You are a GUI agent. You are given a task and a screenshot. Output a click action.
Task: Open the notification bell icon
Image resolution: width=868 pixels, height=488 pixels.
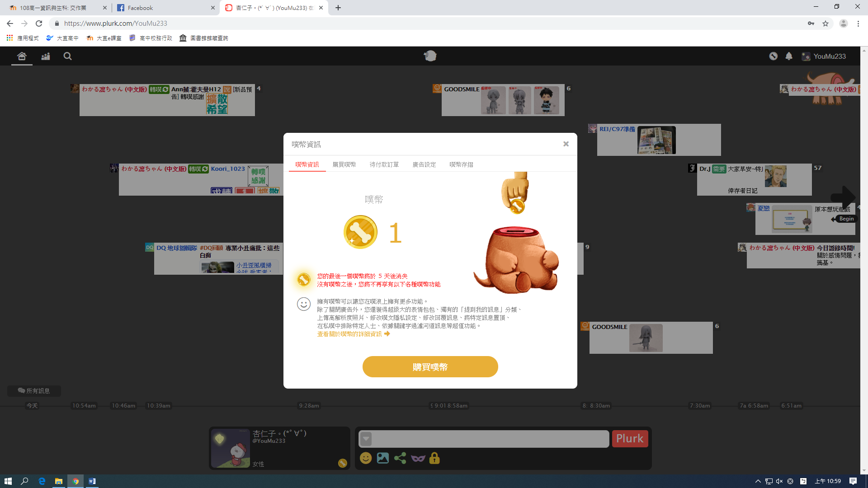tap(789, 56)
